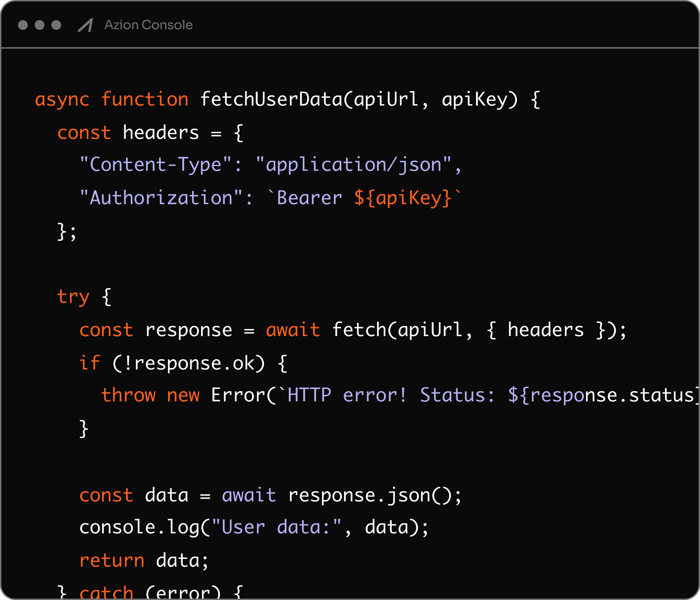This screenshot has height=600, width=700.
Task: Click the third gray window dot
Action: coord(56,25)
